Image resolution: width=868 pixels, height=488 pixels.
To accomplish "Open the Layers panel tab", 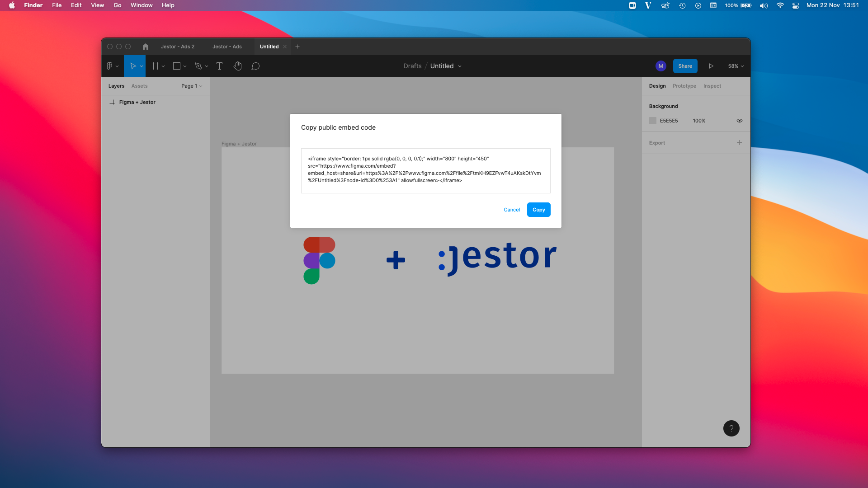I will click(x=116, y=86).
